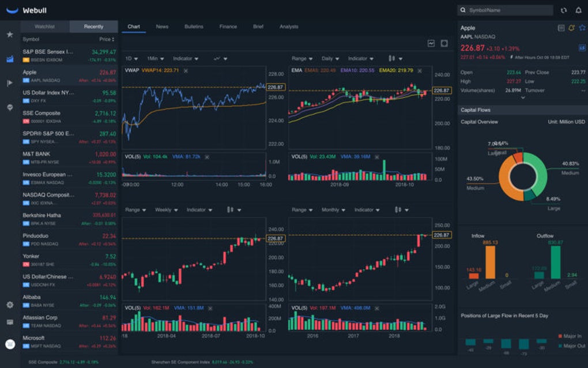Open the Bulletins tab

(194, 27)
